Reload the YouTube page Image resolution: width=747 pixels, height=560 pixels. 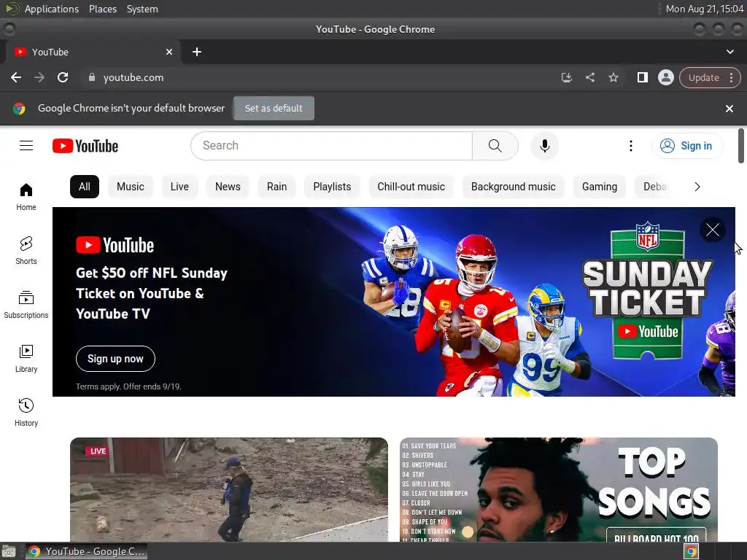pyautogui.click(x=63, y=77)
